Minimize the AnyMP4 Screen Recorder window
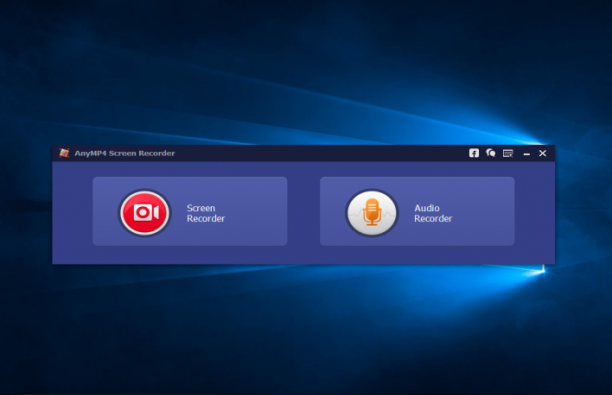This screenshot has height=395, width=612. click(527, 154)
